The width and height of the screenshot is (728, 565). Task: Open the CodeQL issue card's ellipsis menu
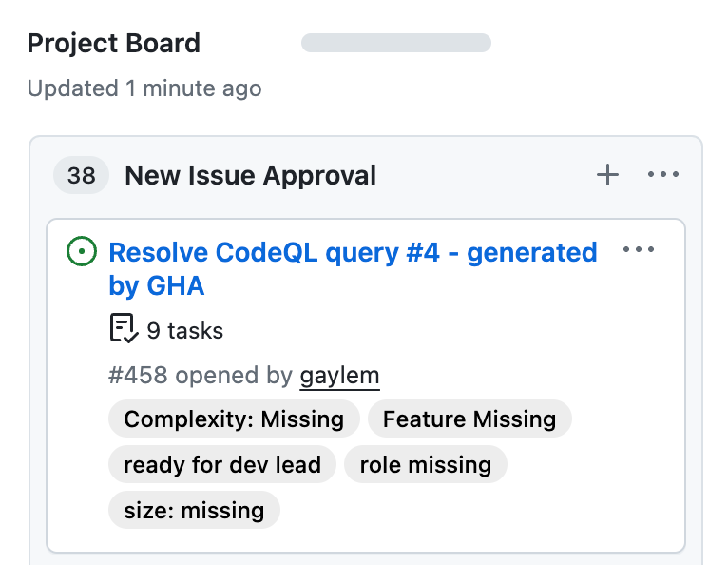tap(639, 250)
